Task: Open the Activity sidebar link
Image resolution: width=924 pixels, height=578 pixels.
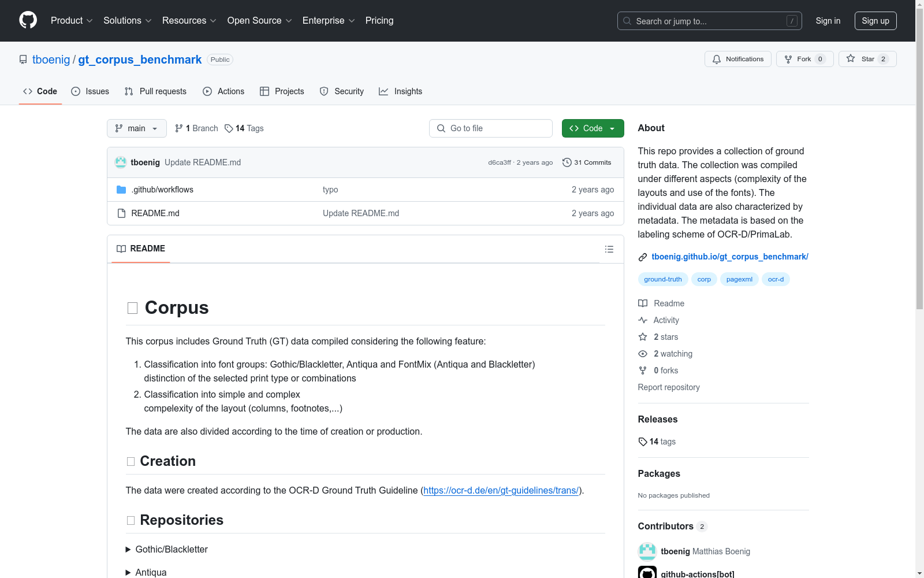Action: coord(659,320)
